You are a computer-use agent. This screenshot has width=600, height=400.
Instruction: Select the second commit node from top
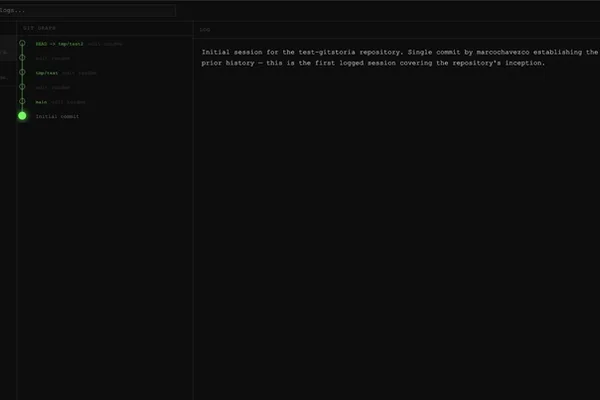coord(22,58)
